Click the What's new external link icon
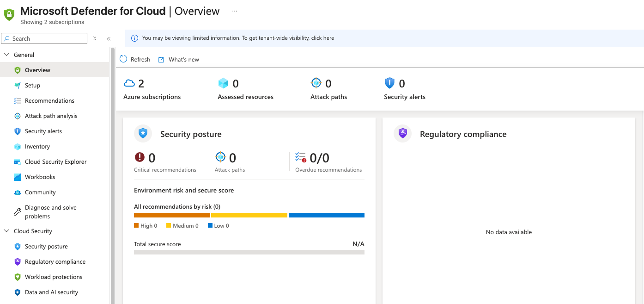This screenshot has width=644, height=304. point(161,60)
